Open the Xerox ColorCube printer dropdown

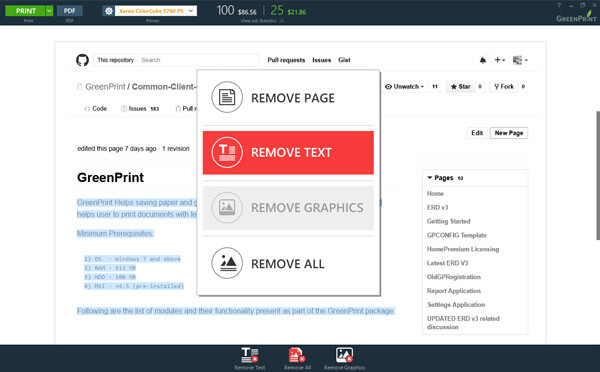(156, 11)
